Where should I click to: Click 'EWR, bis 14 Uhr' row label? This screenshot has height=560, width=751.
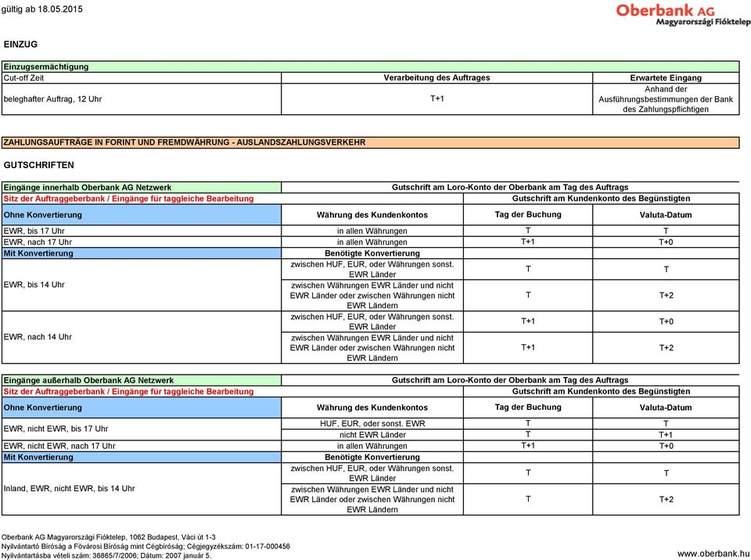[142, 285]
